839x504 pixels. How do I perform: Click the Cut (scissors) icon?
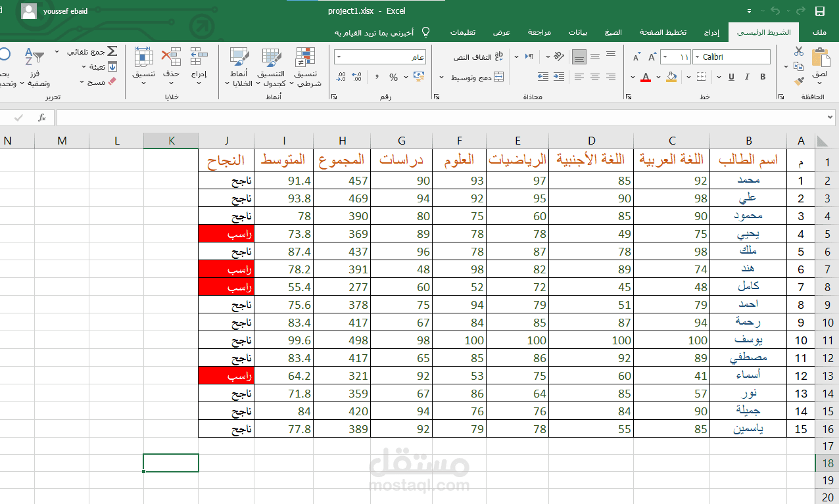point(799,51)
